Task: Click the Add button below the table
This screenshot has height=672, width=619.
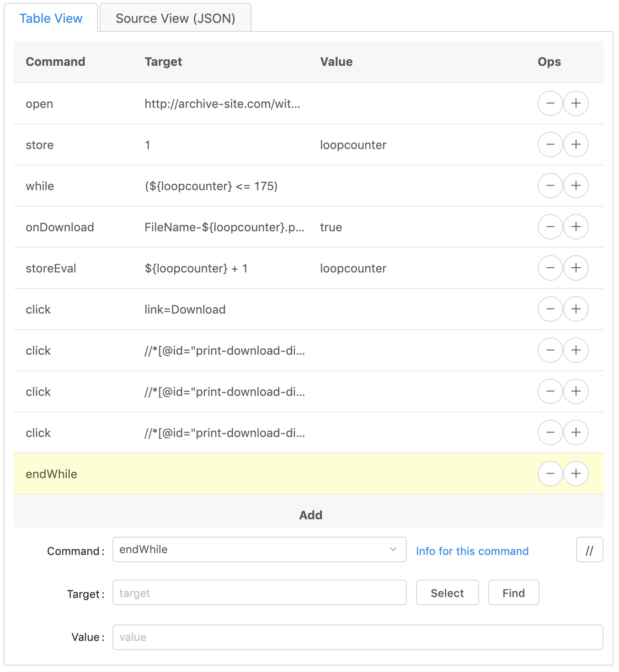Action: 310,515
